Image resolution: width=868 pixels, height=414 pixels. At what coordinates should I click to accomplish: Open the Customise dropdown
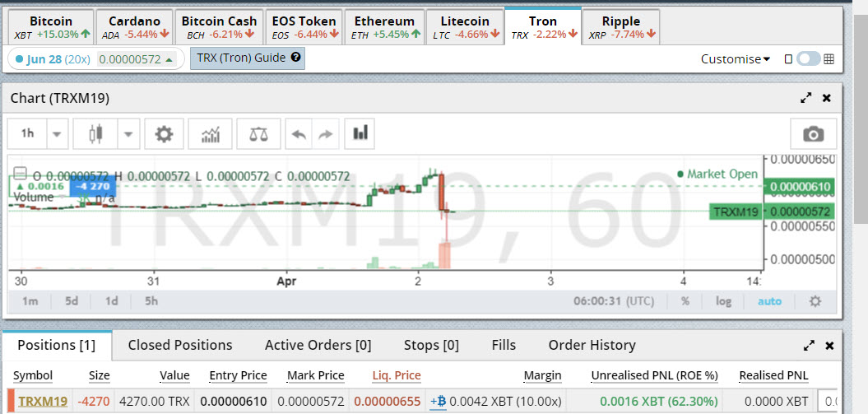(736, 58)
